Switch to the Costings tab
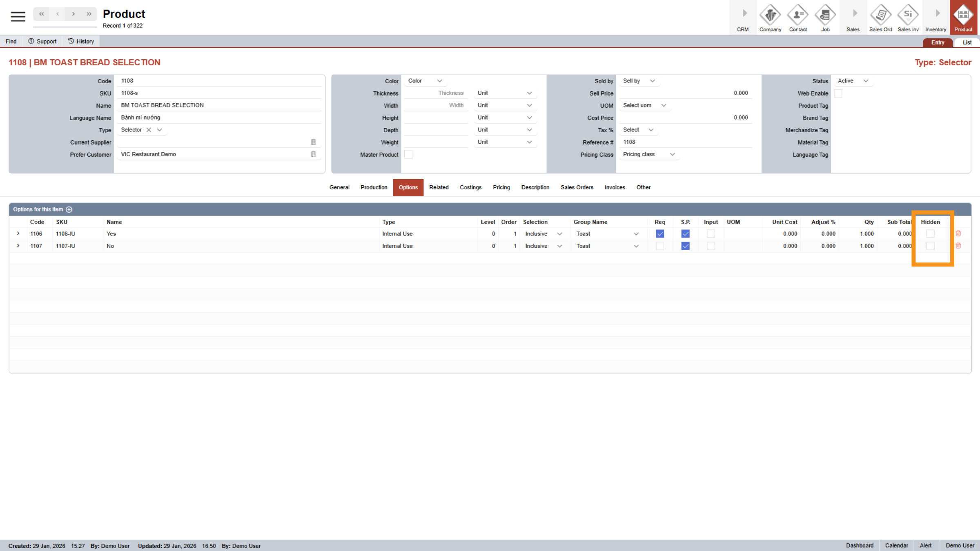Screen dimensions: 980x551 click(x=470, y=187)
